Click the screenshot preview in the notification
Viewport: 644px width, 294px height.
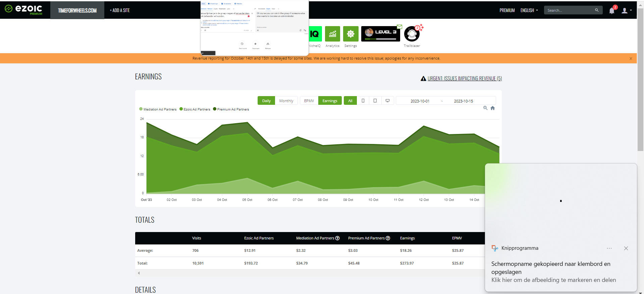pos(561,201)
